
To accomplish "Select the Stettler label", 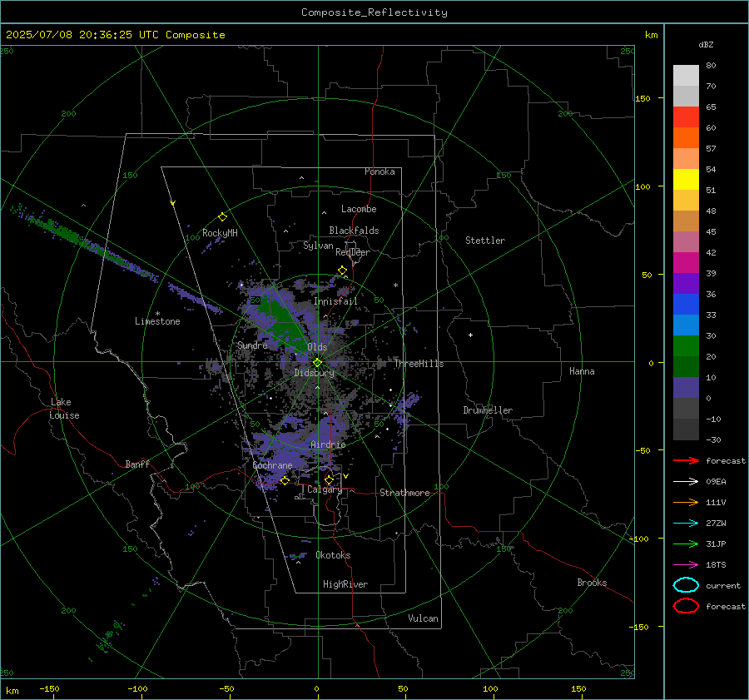I will click(x=485, y=241).
